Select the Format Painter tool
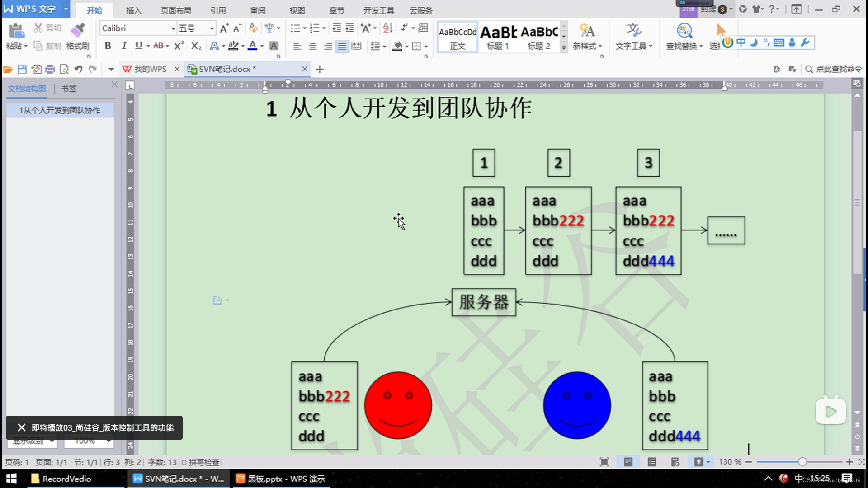The image size is (868, 488). click(77, 35)
